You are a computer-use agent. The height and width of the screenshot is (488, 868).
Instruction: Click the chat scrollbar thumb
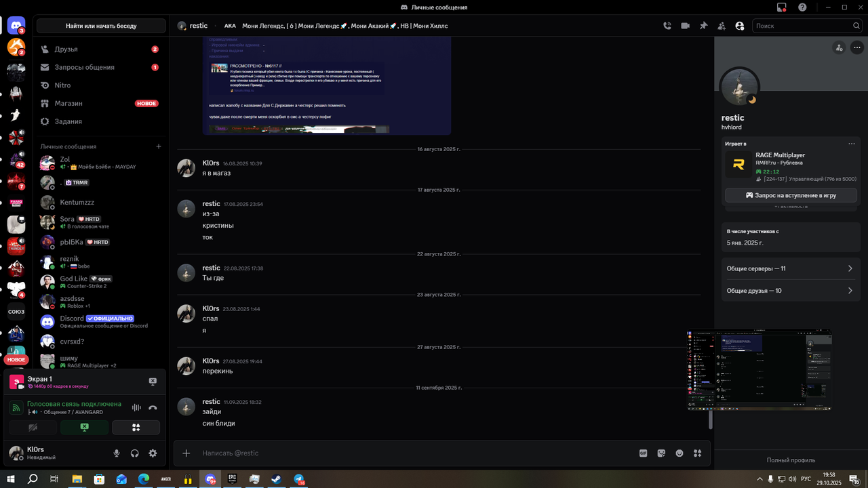711,420
